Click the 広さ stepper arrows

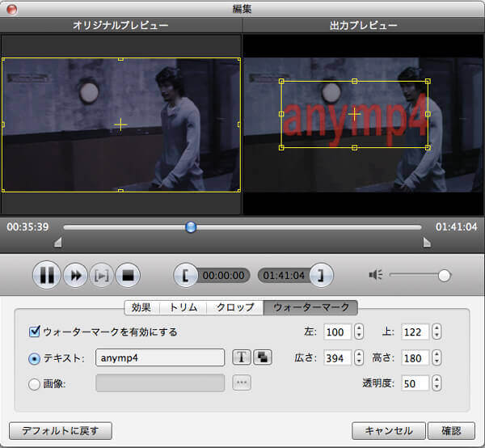[x=359, y=357]
